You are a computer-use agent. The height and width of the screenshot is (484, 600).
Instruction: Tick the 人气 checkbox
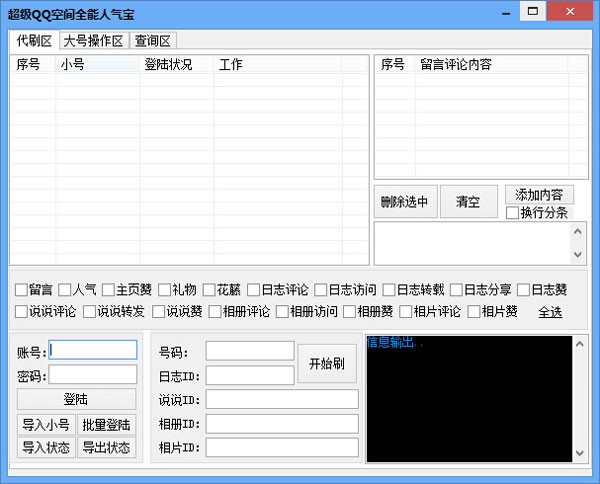point(65,290)
